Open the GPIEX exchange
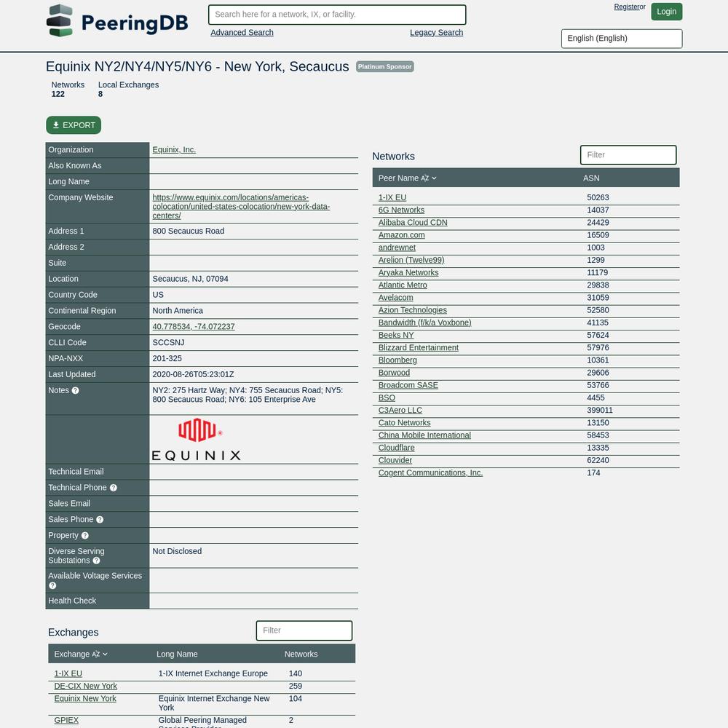The image size is (728, 728). point(66,721)
